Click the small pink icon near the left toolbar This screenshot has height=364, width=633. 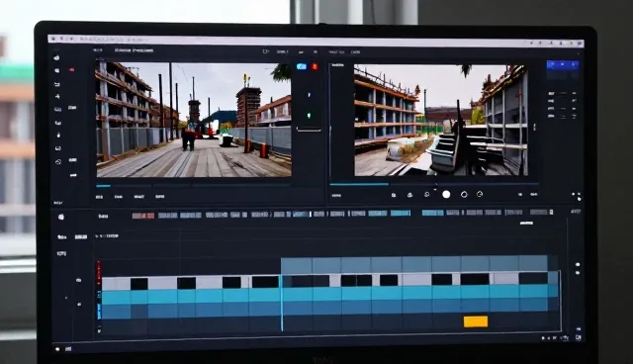(x=71, y=70)
